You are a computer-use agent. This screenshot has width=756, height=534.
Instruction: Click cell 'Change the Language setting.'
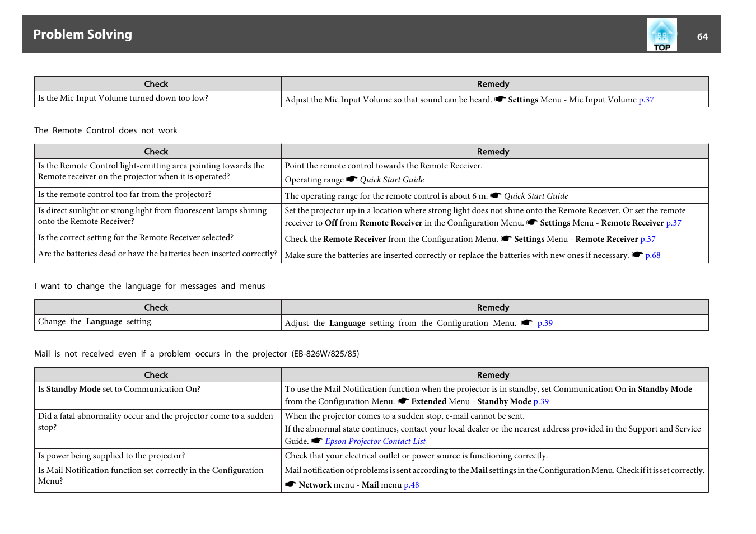[x=158, y=322]
